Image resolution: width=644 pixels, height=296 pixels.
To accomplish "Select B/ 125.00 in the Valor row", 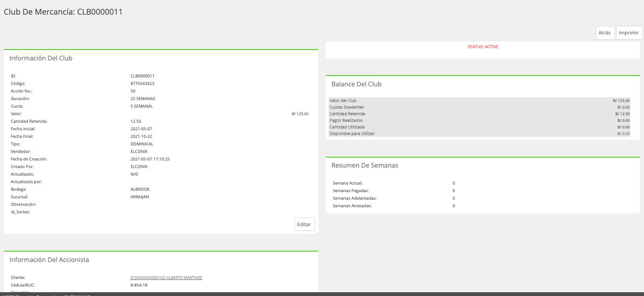I will (x=300, y=114).
